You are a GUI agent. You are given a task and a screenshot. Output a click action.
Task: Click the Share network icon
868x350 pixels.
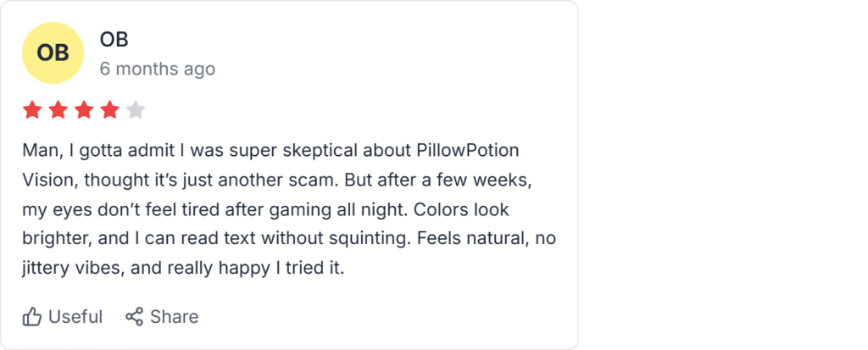pos(135,317)
